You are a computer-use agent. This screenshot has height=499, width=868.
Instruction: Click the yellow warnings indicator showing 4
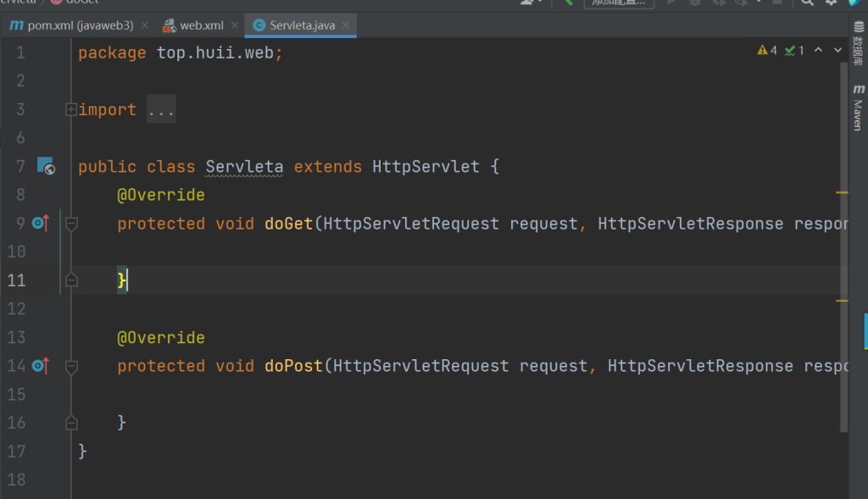coord(767,51)
